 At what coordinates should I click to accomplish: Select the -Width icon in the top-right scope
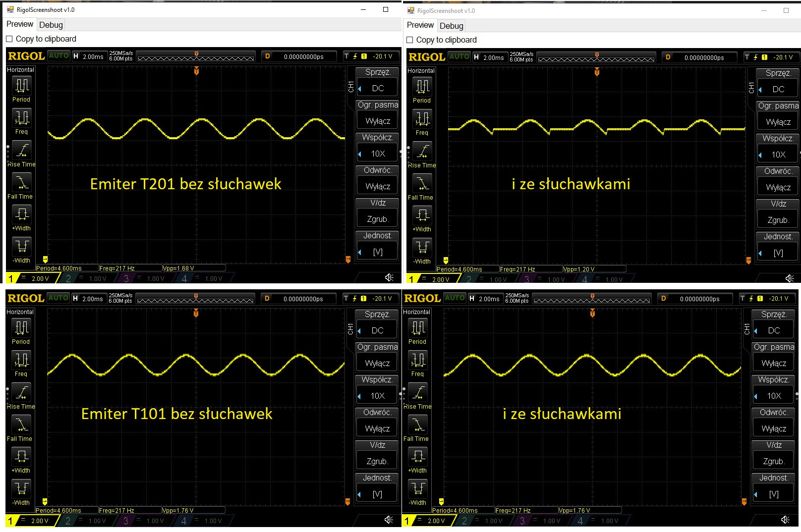point(422,247)
